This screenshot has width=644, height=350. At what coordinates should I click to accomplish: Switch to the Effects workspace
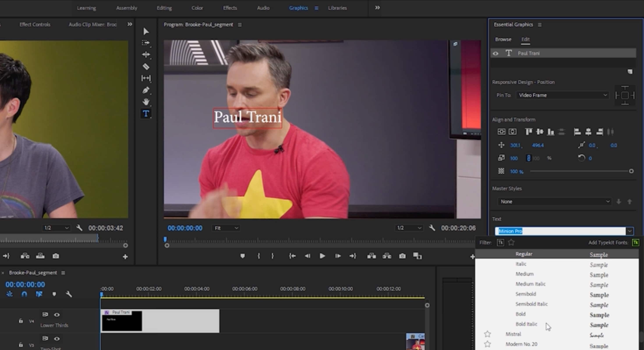coord(230,8)
